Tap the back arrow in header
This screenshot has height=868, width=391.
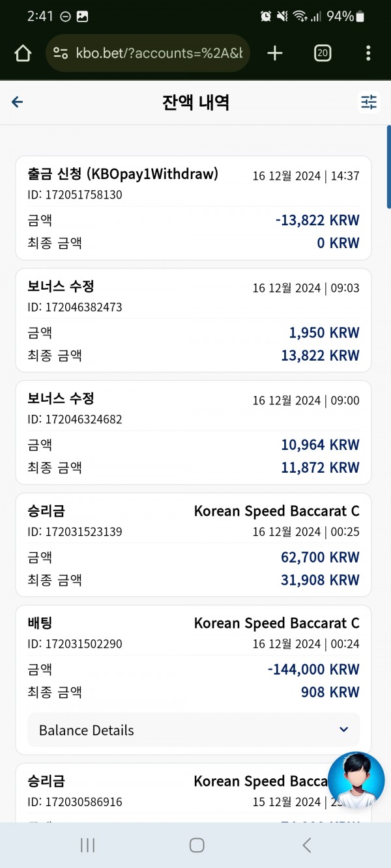click(18, 102)
